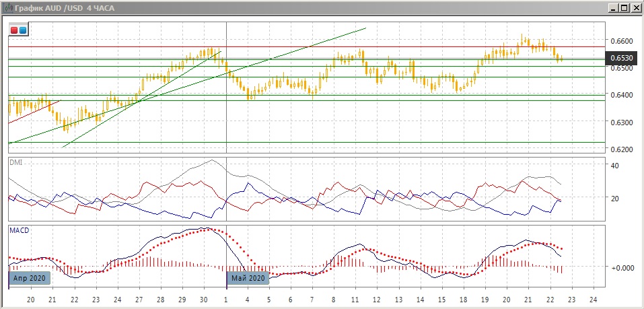Minimize the AUD/USD chart window
Screen dimensions: 644x309
(x=614, y=7)
